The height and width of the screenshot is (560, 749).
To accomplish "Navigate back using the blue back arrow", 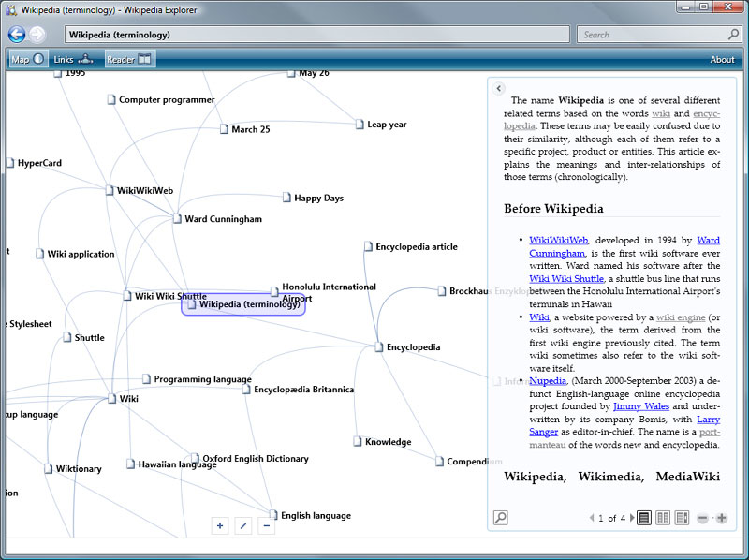I will (x=16, y=35).
